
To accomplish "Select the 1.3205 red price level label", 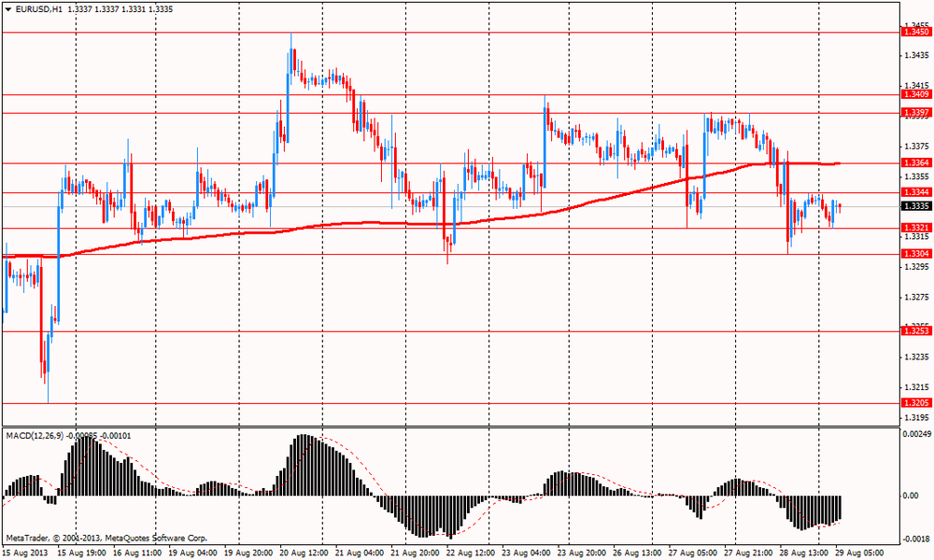I will pos(917,403).
